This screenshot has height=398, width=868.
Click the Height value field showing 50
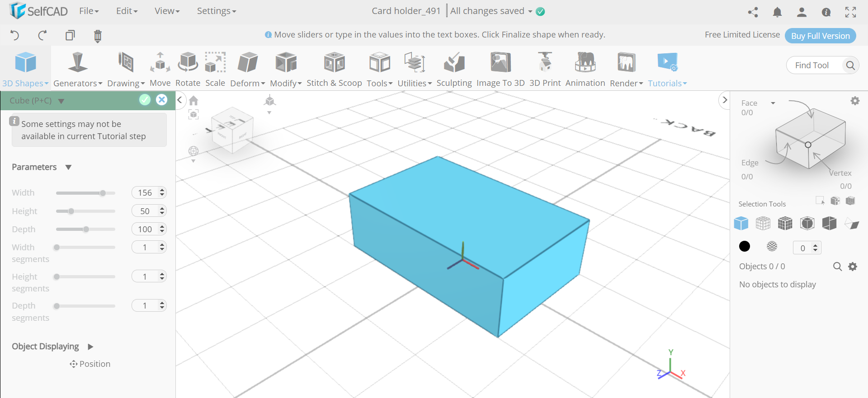click(149, 211)
